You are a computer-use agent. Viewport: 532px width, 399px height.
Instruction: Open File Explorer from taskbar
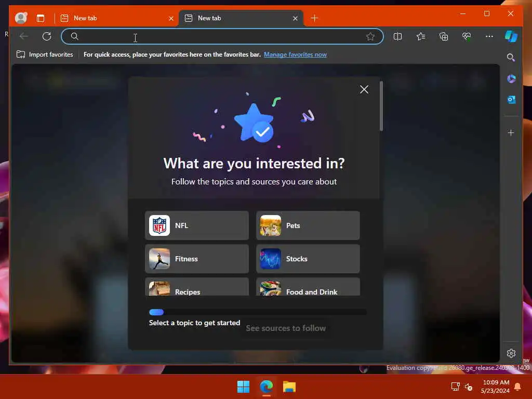(289, 387)
